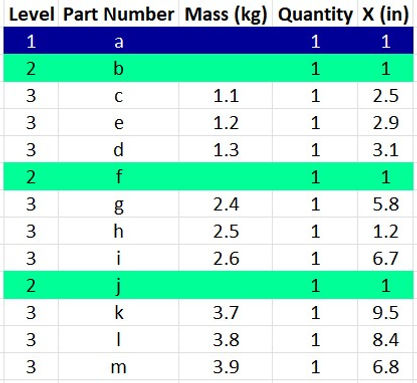Click the quantity cell in row k
The width and height of the screenshot is (417, 383).
(315, 312)
